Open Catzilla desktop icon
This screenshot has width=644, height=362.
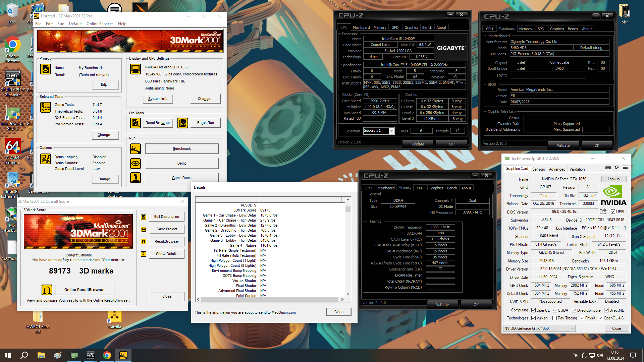(x=115, y=319)
